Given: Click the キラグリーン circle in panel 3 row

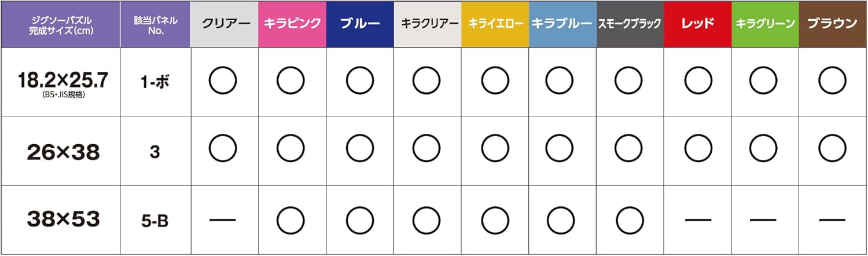Looking at the screenshot, I should [x=764, y=151].
